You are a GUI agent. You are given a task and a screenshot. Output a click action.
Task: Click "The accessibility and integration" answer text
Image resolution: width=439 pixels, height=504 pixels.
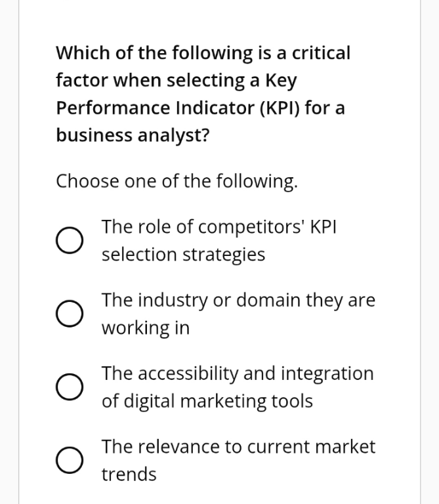pos(237,373)
